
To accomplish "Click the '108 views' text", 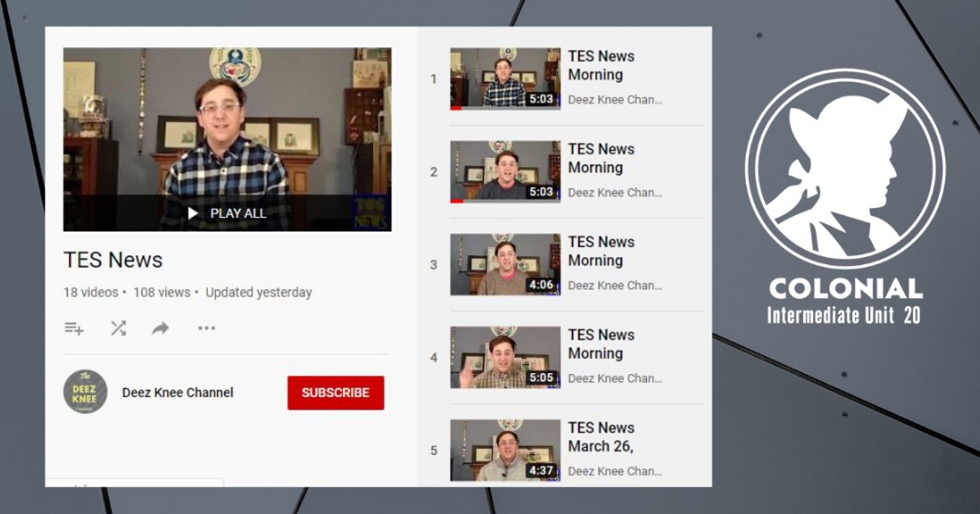I will 162,292.
